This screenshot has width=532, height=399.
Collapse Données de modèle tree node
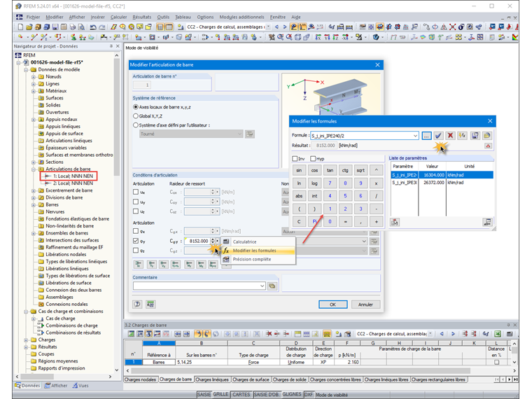click(26, 69)
